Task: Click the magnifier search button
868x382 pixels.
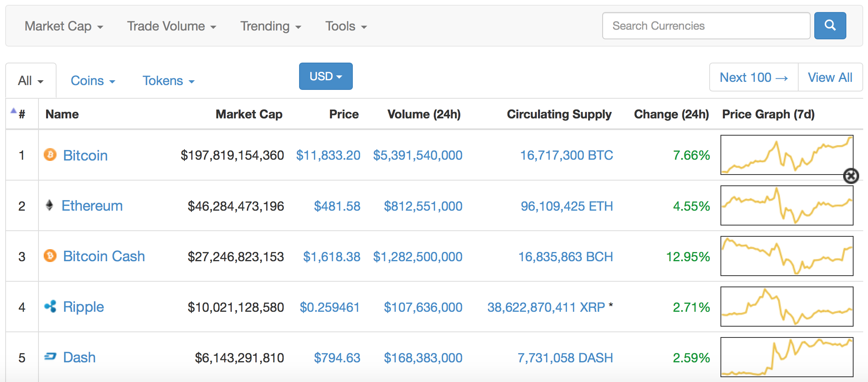Action: (x=830, y=26)
